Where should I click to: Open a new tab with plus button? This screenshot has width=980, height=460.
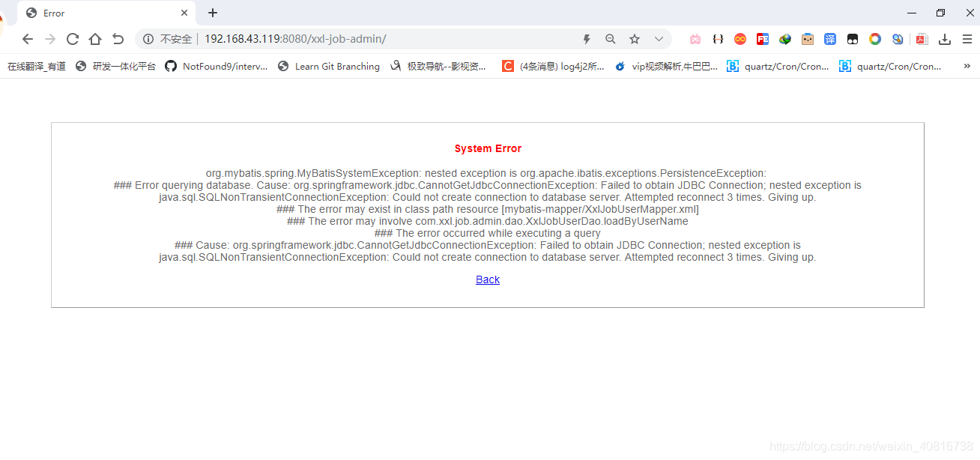click(213, 13)
